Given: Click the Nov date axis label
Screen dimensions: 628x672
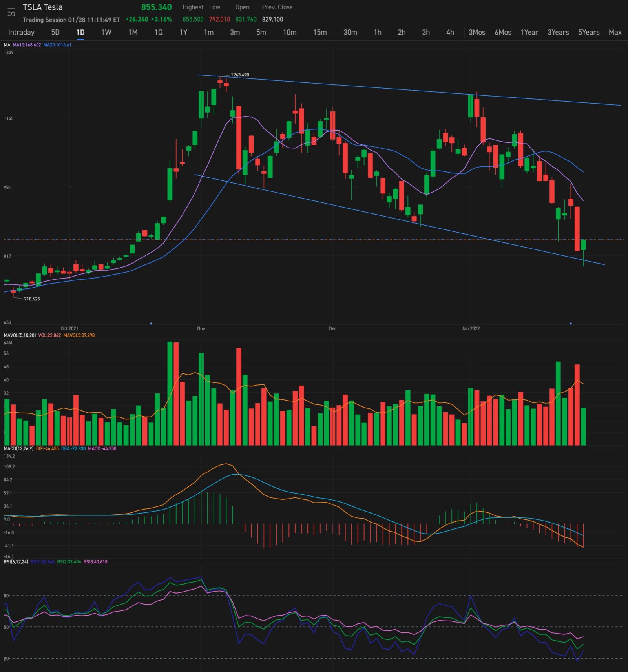Looking at the screenshot, I should point(201,328).
